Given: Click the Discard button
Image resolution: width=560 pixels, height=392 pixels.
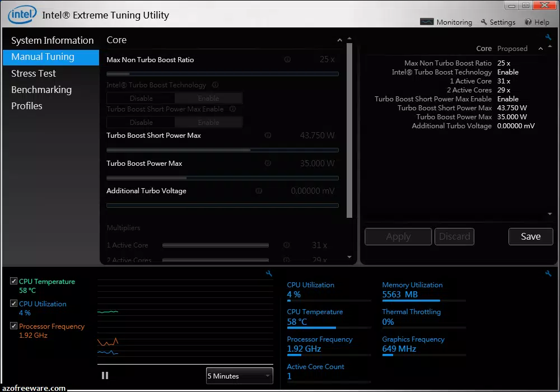Looking at the screenshot, I should coord(454,237).
